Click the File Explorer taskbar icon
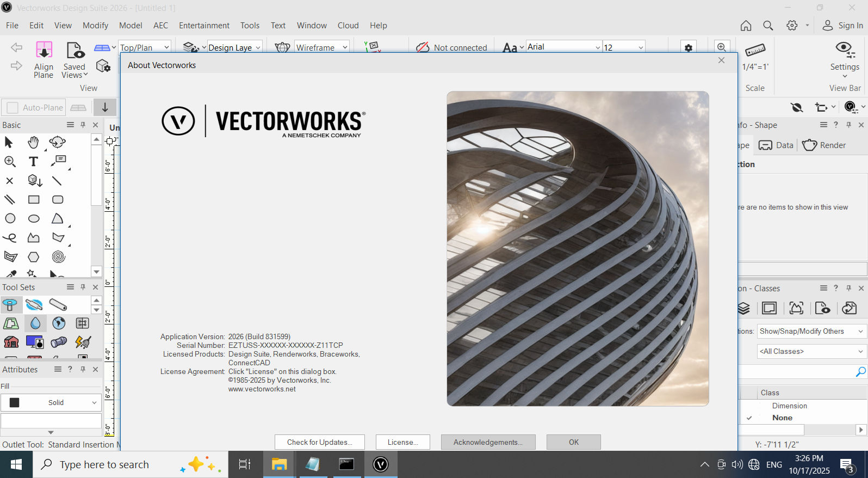The height and width of the screenshot is (478, 868). click(279, 464)
